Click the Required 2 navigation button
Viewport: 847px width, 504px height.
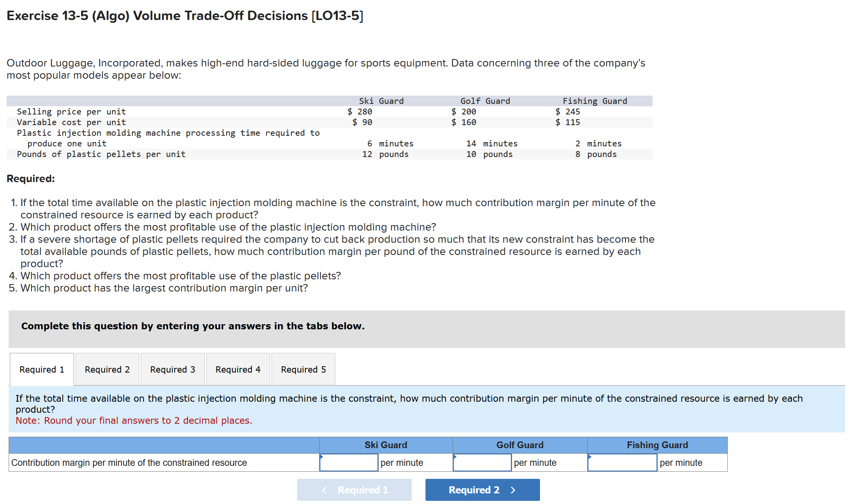(x=482, y=489)
